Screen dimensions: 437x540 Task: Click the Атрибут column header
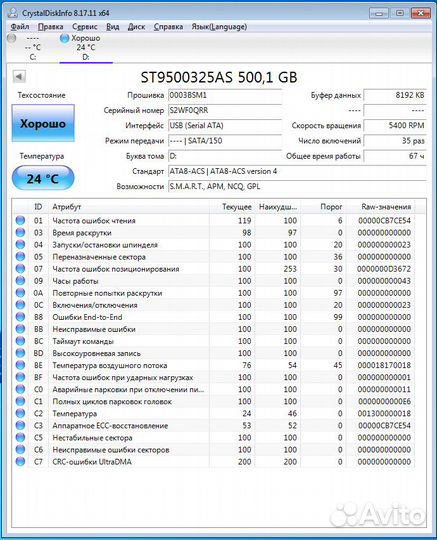[x=128, y=207]
